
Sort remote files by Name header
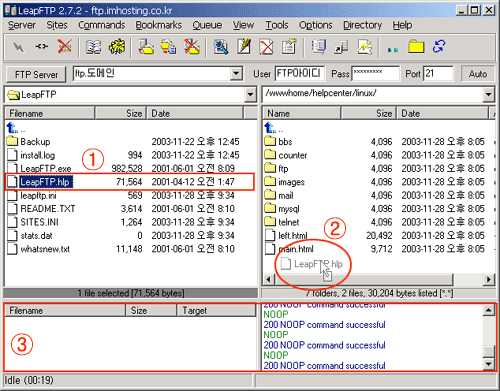pos(302,113)
